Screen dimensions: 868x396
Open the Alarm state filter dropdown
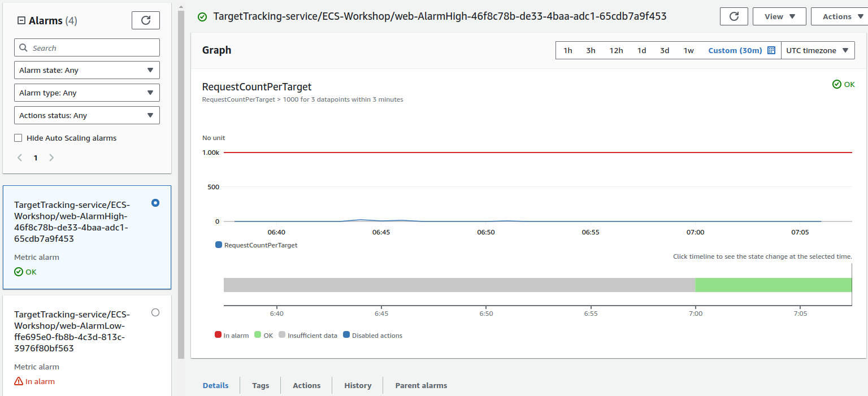[86, 70]
